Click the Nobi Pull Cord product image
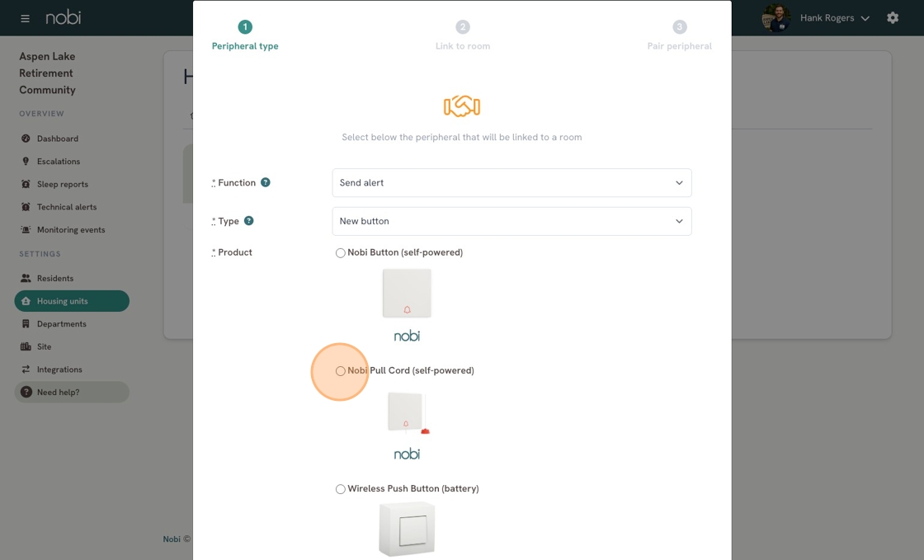 point(408,412)
